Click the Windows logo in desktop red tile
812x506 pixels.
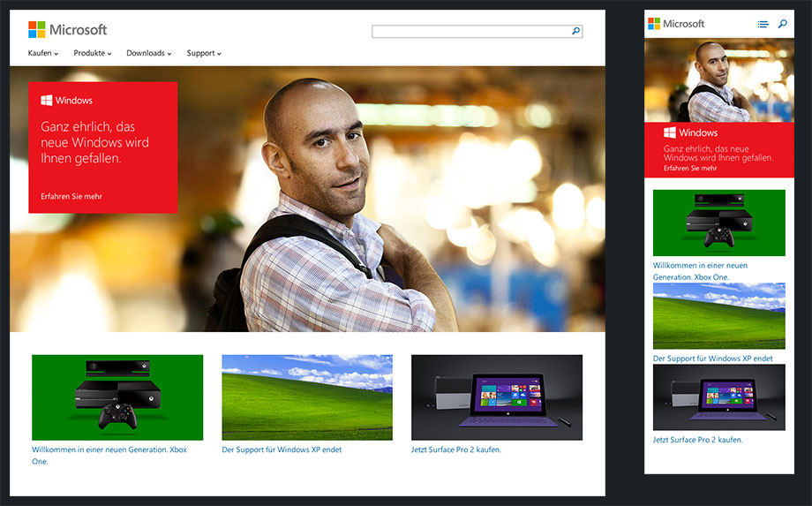point(47,101)
